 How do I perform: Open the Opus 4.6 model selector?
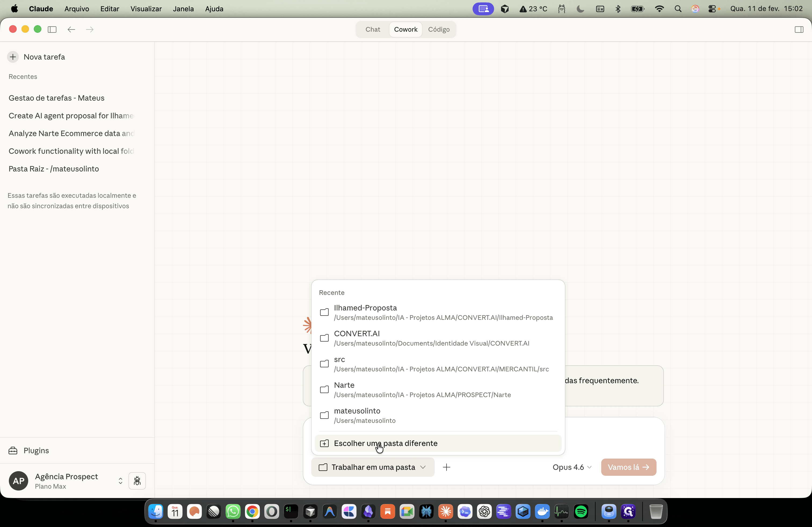(x=572, y=467)
